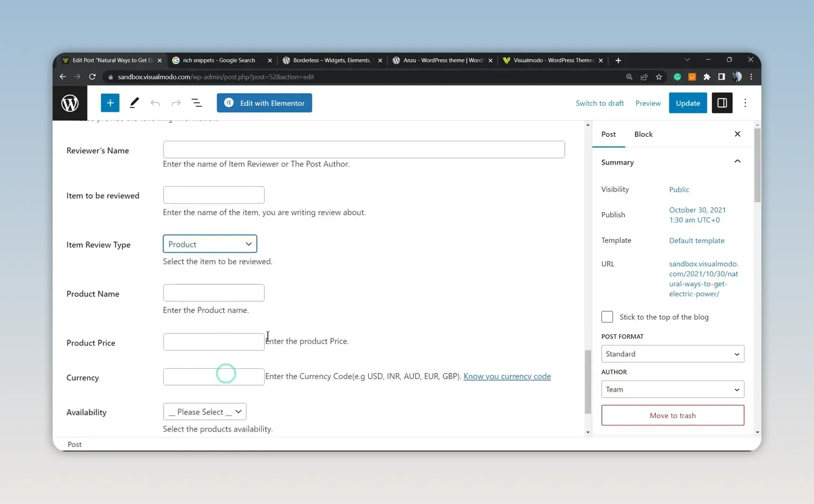The width and height of the screenshot is (814, 504).
Task: Click the share page icon in address bar
Action: point(644,77)
